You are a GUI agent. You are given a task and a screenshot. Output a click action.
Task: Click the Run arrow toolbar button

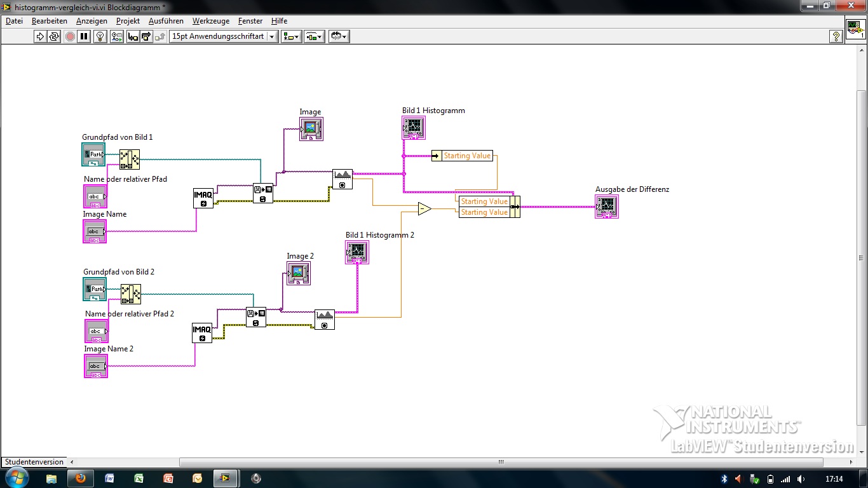40,36
